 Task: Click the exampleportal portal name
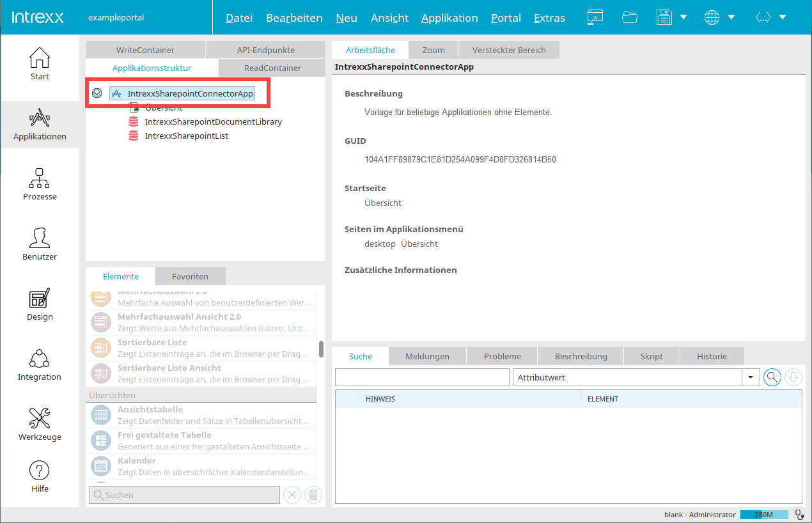coord(116,18)
